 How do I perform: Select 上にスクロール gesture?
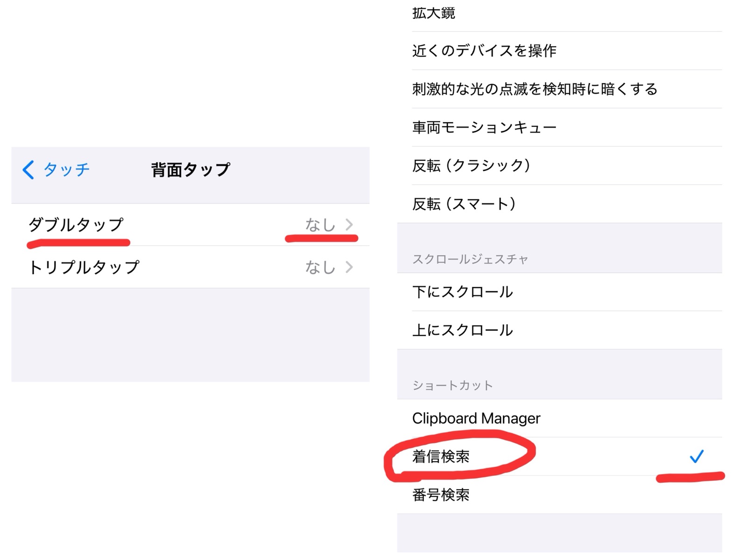pos(463,330)
